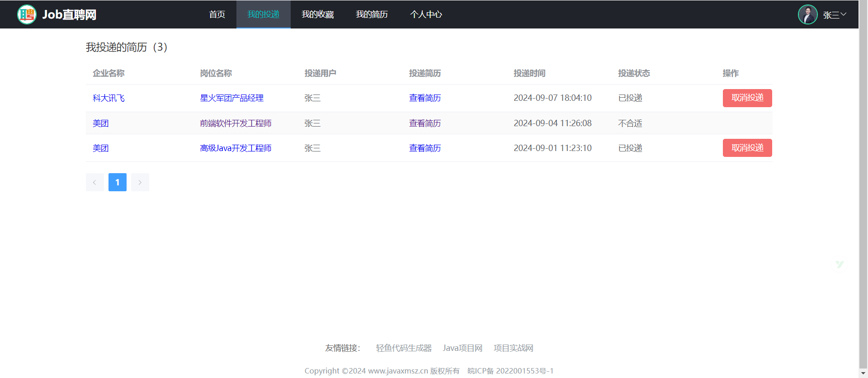Open 美团 company link in 高级Java开发工程师 row
The image size is (868, 378).
tap(101, 148)
